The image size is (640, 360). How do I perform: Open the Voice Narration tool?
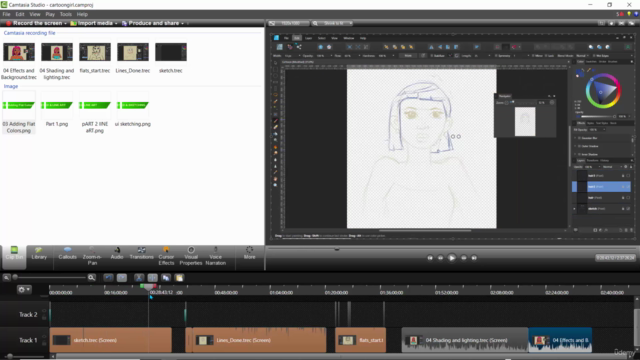click(x=216, y=256)
